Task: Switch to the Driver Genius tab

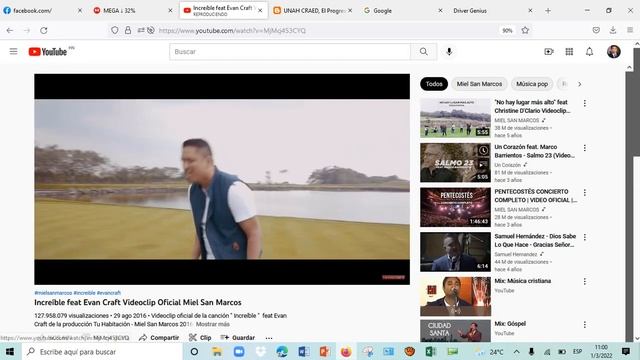Action: (x=492, y=11)
